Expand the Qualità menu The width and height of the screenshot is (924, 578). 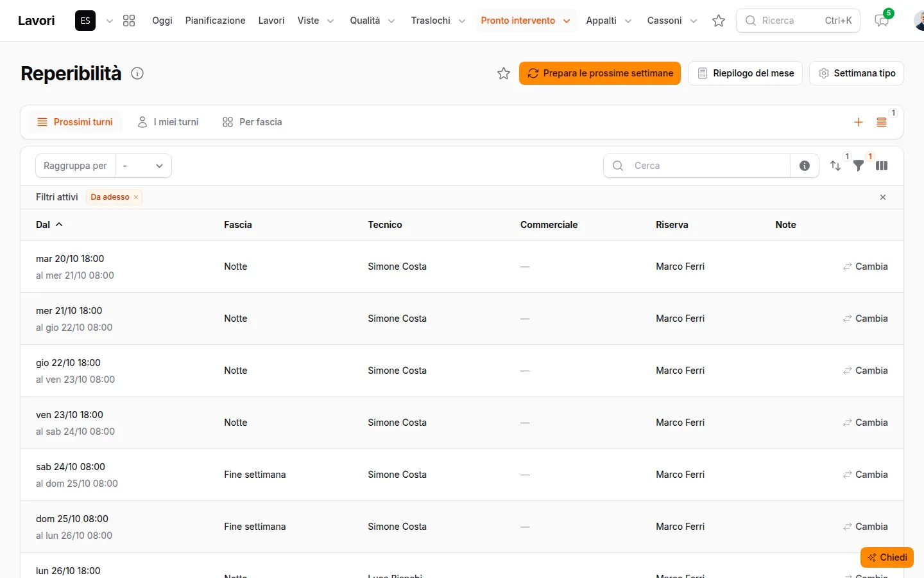pos(372,21)
